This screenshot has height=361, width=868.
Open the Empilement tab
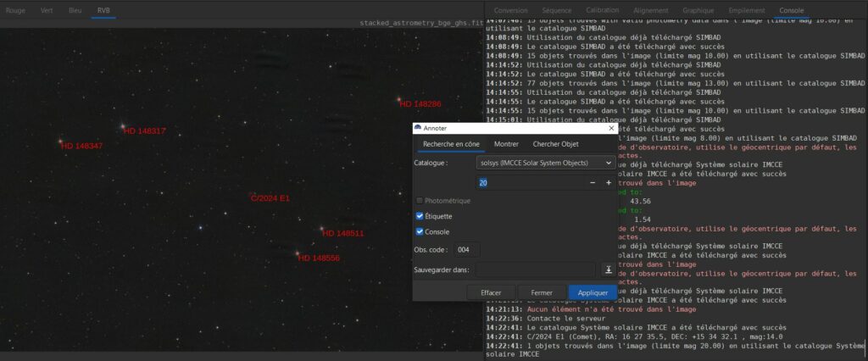point(746,10)
